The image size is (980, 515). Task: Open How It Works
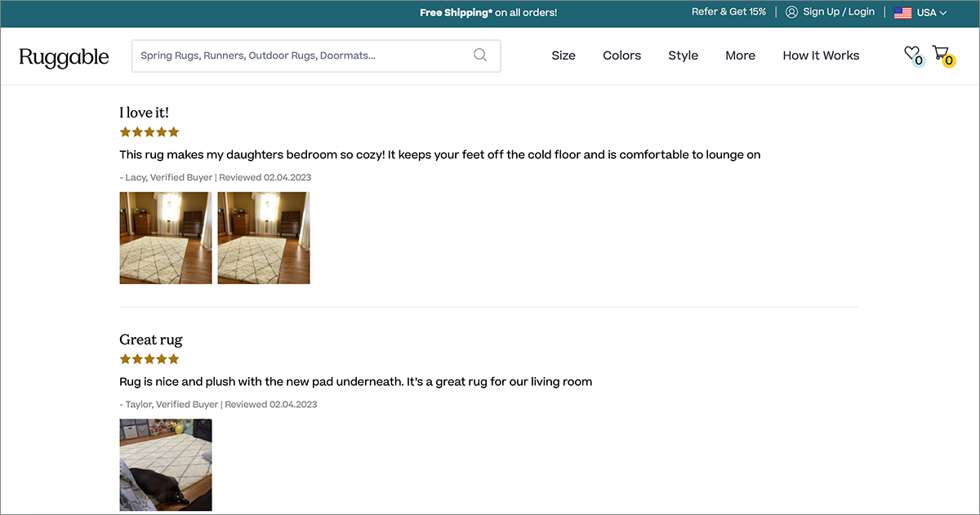click(x=821, y=55)
